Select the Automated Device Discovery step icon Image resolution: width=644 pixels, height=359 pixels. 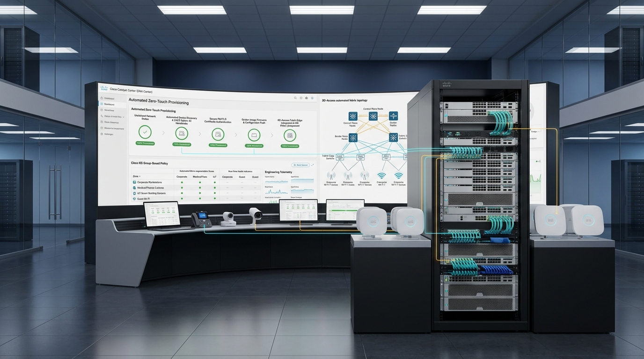point(182,134)
